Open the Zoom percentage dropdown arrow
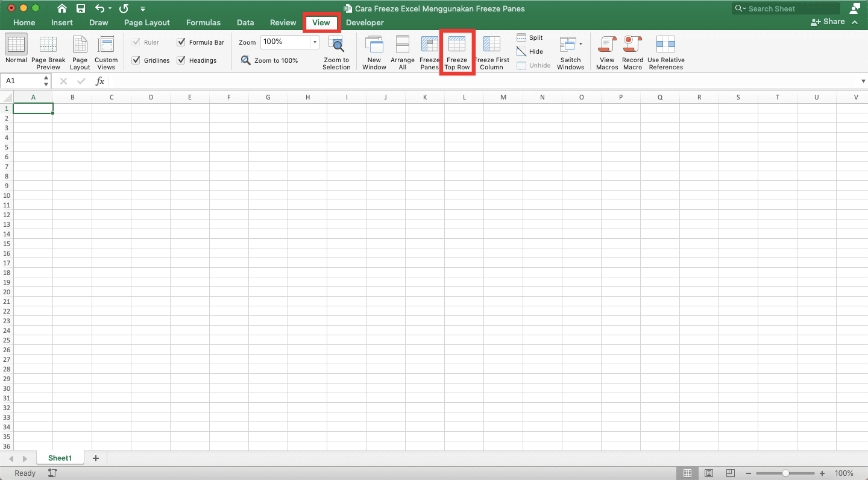The height and width of the screenshot is (480, 868). point(315,42)
